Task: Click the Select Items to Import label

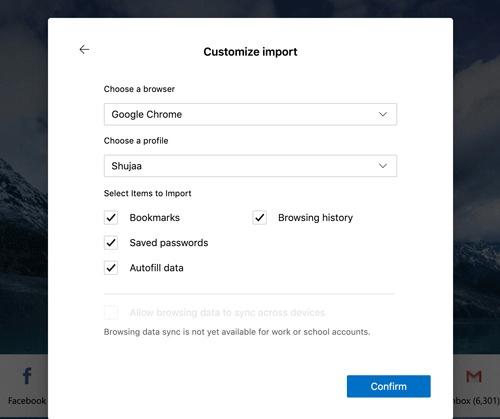Action: (147, 193)
